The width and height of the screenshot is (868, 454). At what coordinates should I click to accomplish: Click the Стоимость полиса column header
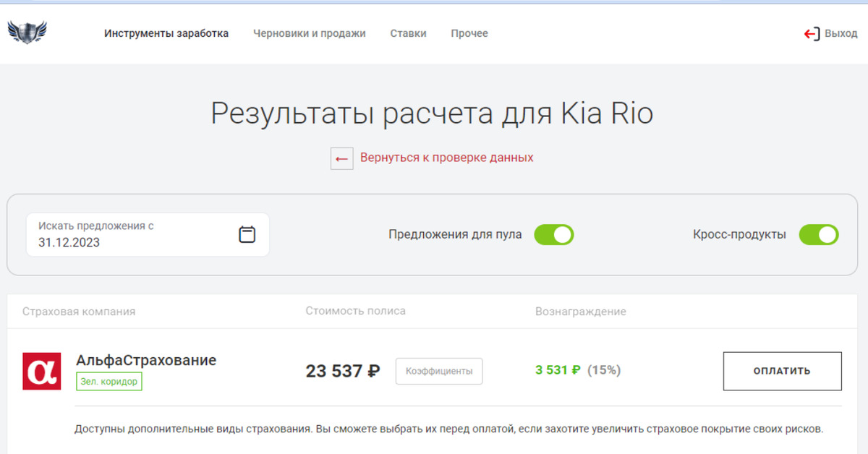355,311
